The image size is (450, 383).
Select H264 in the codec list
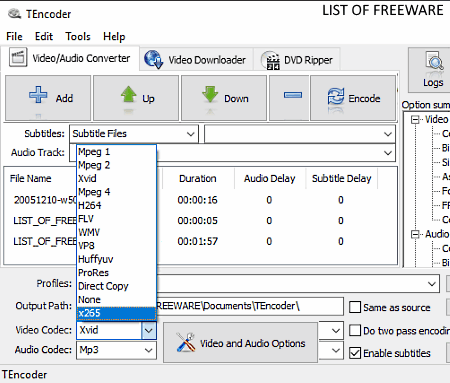[116, 205]
